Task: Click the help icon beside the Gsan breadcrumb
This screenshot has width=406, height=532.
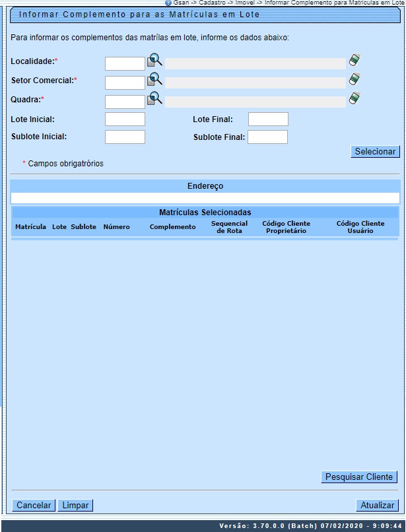Action: (168, 3)
